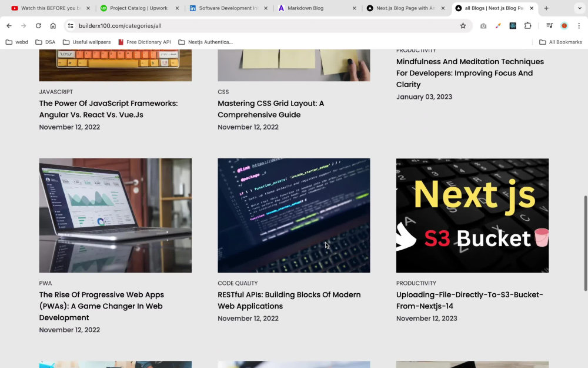Open RESTful APIs Building Blocks article

pos(289,300)
